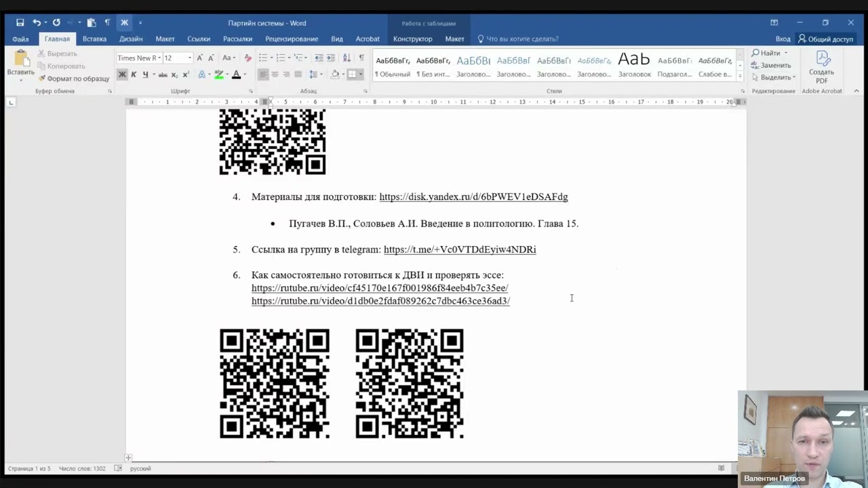Click the numbered list icon
868x488 pixels.
(x=282, y=58)
